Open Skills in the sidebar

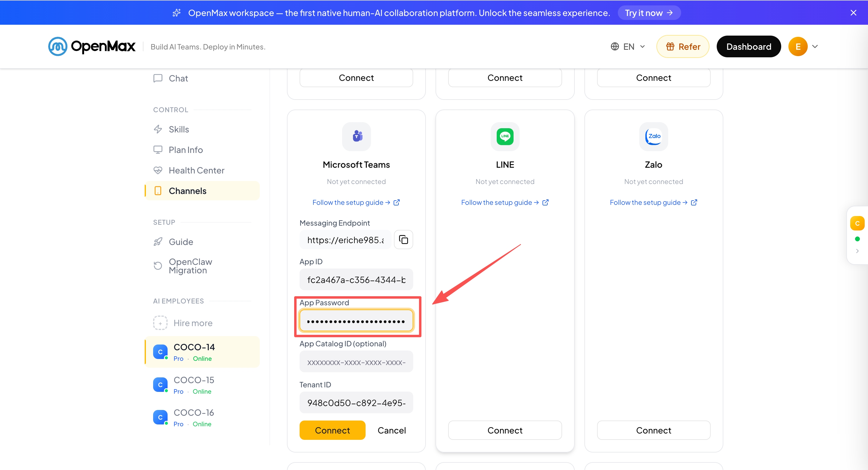[202, 129]
